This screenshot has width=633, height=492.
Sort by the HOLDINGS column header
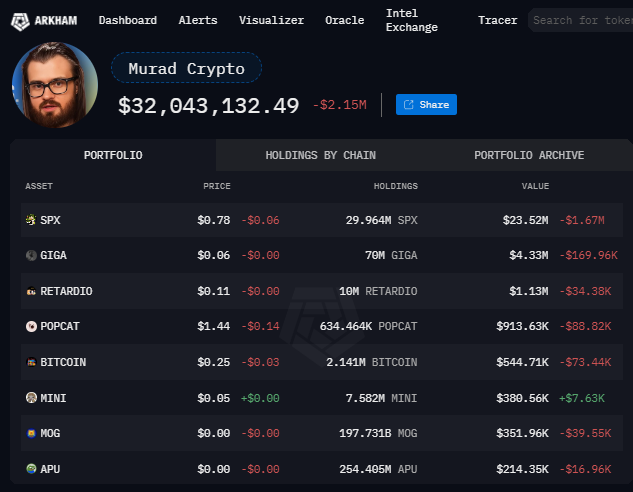tap(396, 186)
